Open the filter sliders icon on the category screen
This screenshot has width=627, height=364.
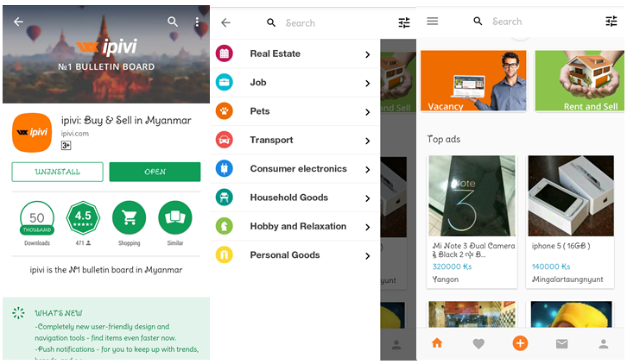pyautogui.click(x=404, y=22)
